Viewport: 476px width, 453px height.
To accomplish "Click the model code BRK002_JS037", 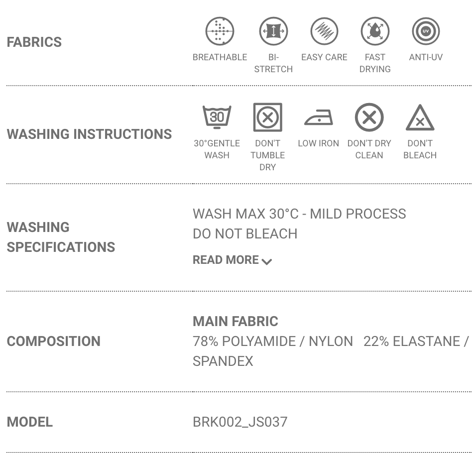I will pos(240,422).
